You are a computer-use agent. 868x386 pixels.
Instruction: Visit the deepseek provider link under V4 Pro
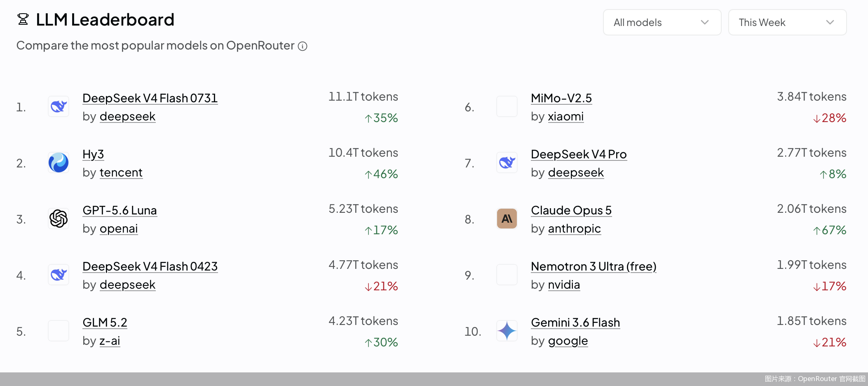(x=576, y=173)
